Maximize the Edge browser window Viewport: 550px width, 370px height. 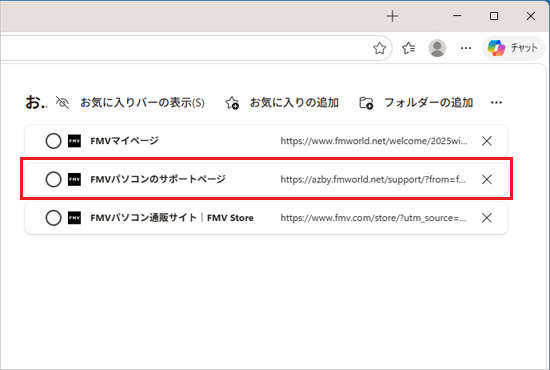point(494,16)
